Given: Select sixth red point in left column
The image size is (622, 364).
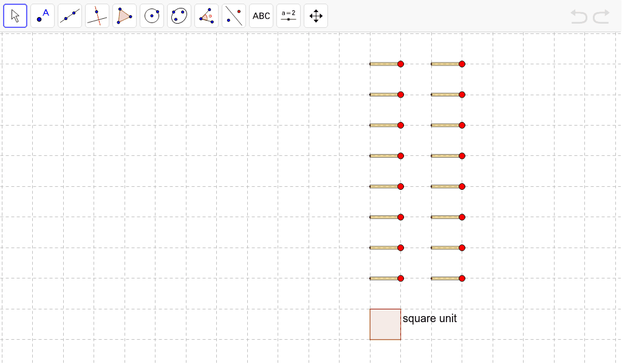Looking at the screenshot, I should tap(401, 217).
